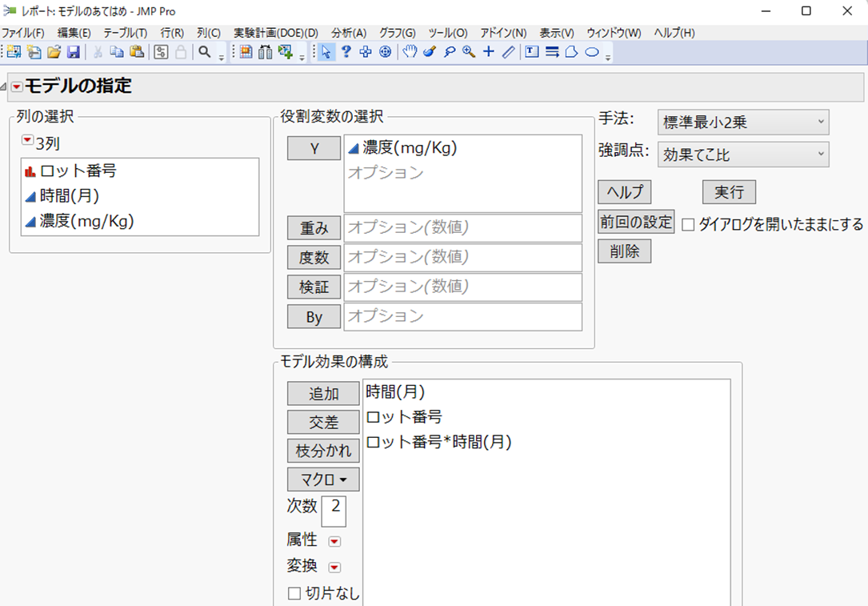Click the 前回の設定 button
This screenshot has height=606, width=868.
[x=636, y=222]
